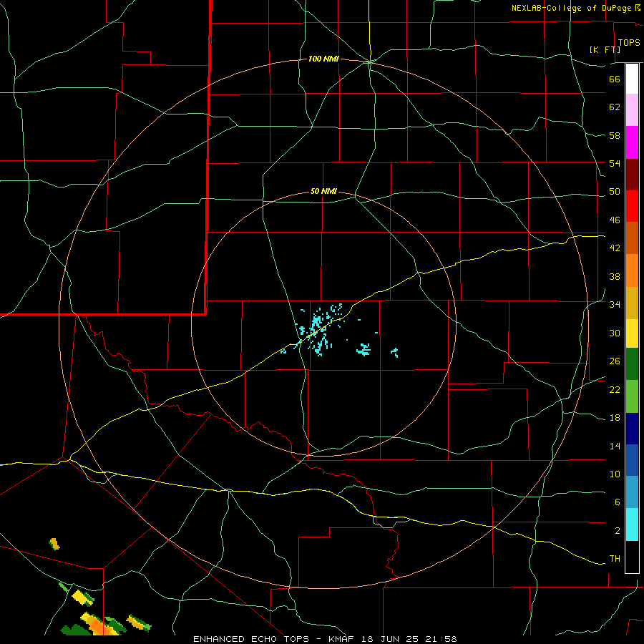Click the legend value 26
The width and height of the screenshot is (644, 644).
[615, 361]
